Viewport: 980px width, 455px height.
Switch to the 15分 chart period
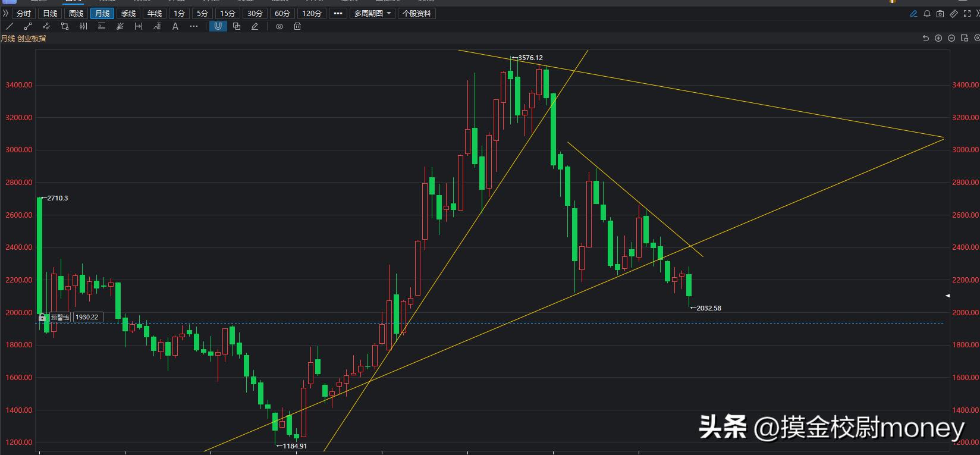(x=228, y=13)
